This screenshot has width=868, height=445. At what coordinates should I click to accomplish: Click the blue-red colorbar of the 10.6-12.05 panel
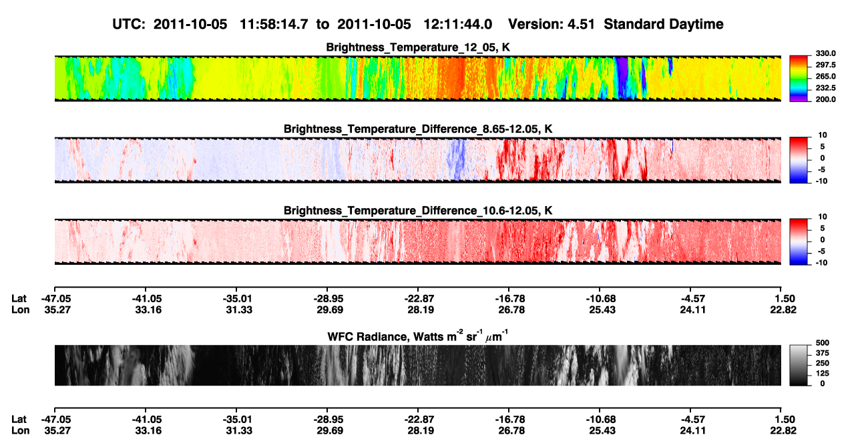tap(797, 240)
